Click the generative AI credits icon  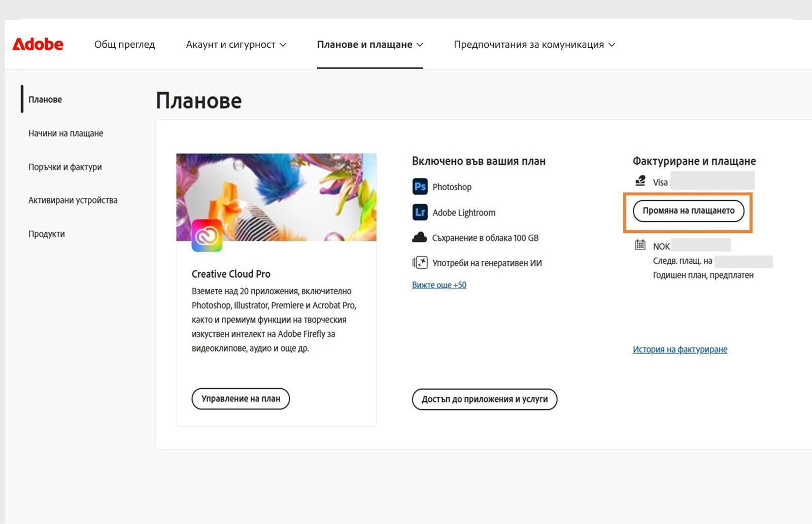tap(420, 263)
